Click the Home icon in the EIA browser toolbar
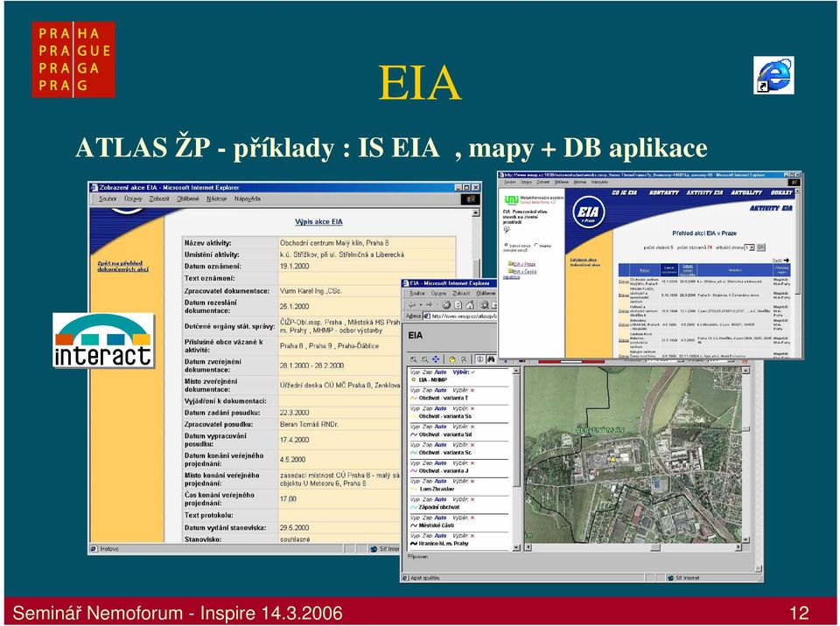The height and width of the screenshot is (626, 840). point(470,305)
